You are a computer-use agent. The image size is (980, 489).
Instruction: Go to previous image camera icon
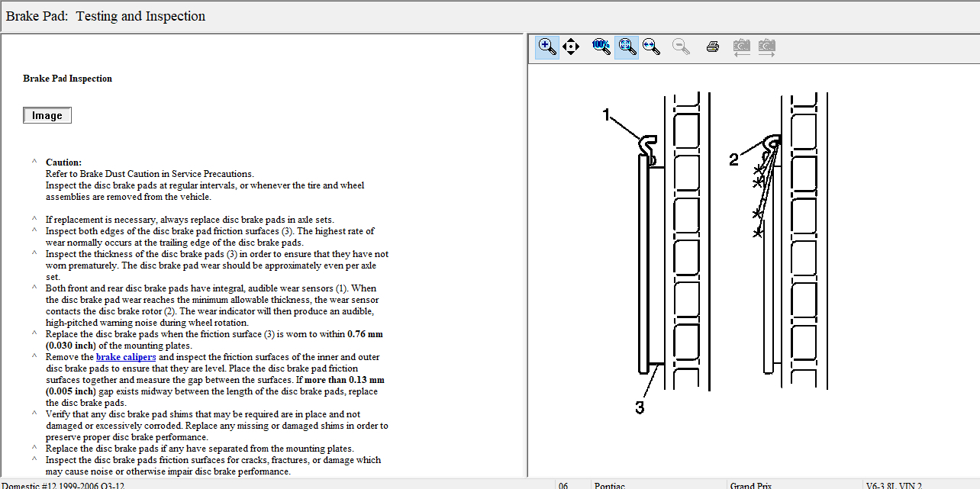coord(741,47)
